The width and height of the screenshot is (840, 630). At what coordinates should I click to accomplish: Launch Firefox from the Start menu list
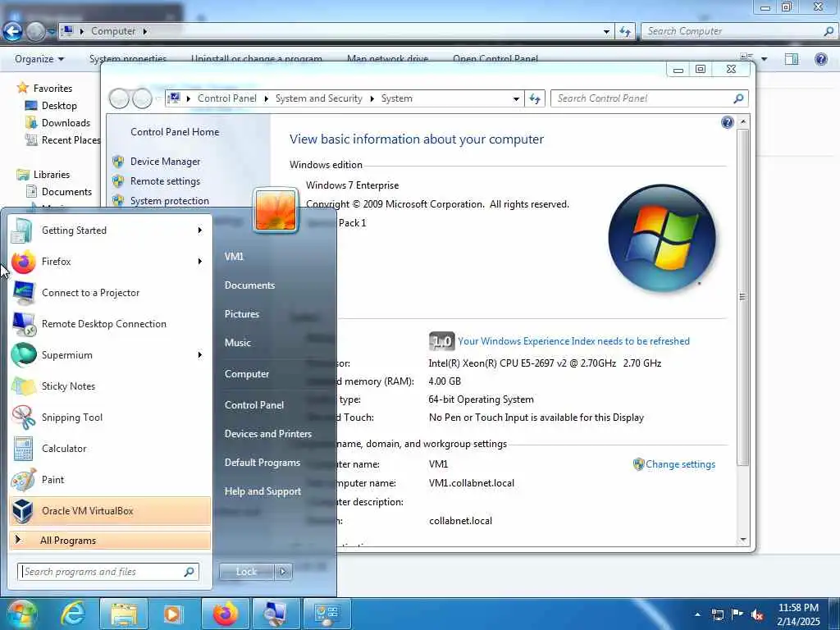pyautogui.click(x=110, y=262)
